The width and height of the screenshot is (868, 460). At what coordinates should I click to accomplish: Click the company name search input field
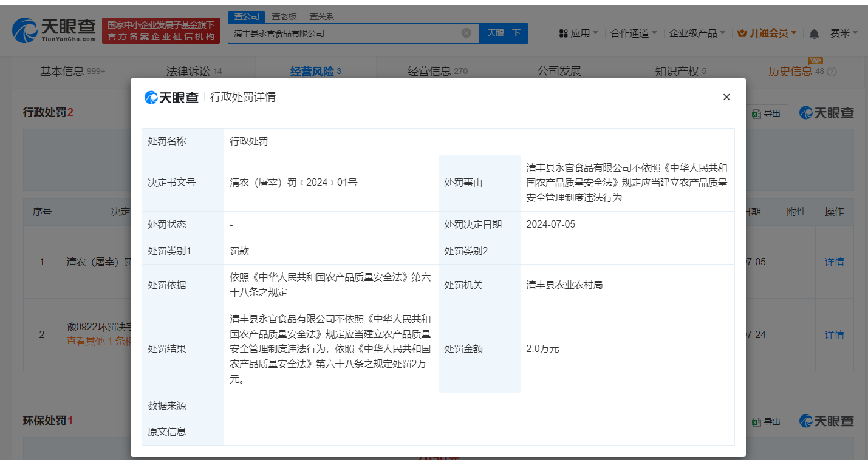click(x=340, y=33)
